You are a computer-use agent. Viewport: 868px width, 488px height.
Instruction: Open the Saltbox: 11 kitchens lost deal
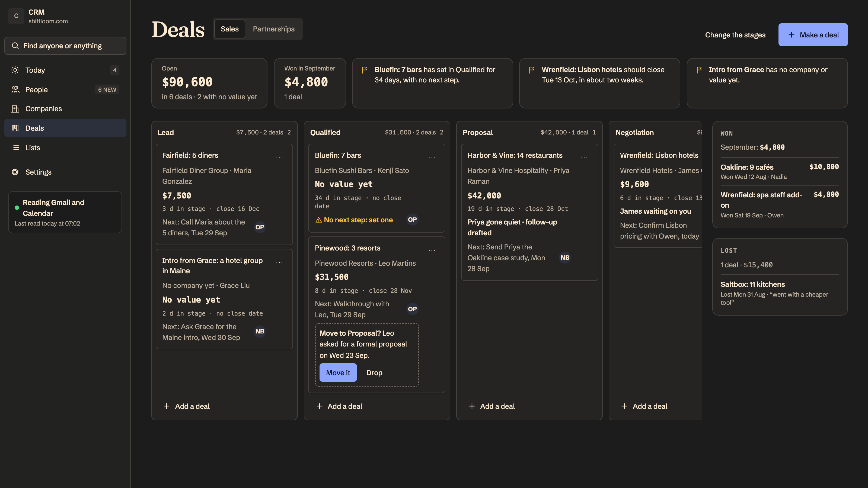coord(780,293)
